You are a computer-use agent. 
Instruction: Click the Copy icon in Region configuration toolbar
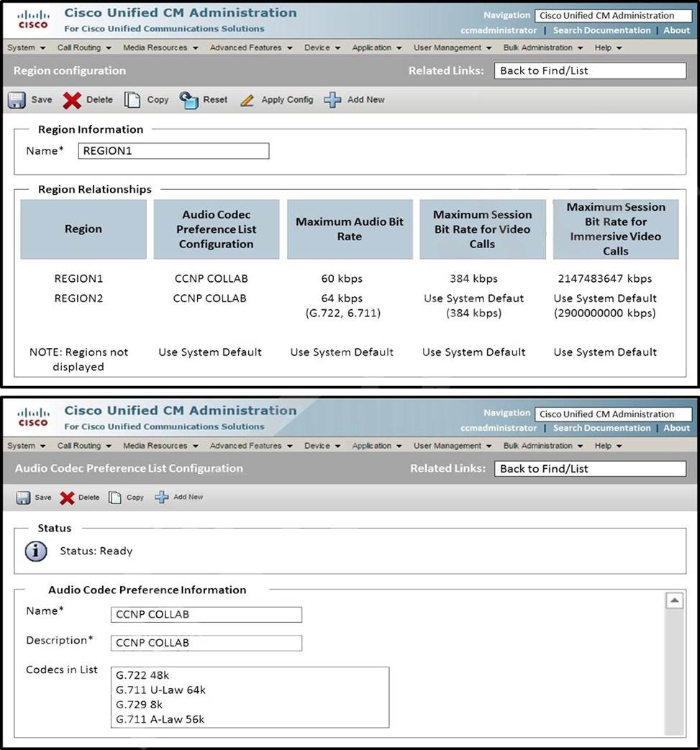pyautogui.click(x=132, y=100)
